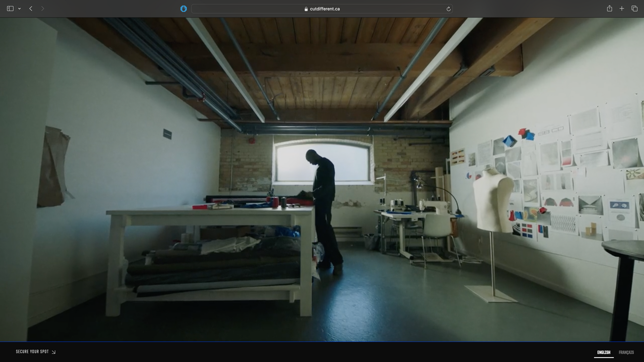
Task: Click the padlock icon beside cutdifferent.ca
Action: (306, 9)
